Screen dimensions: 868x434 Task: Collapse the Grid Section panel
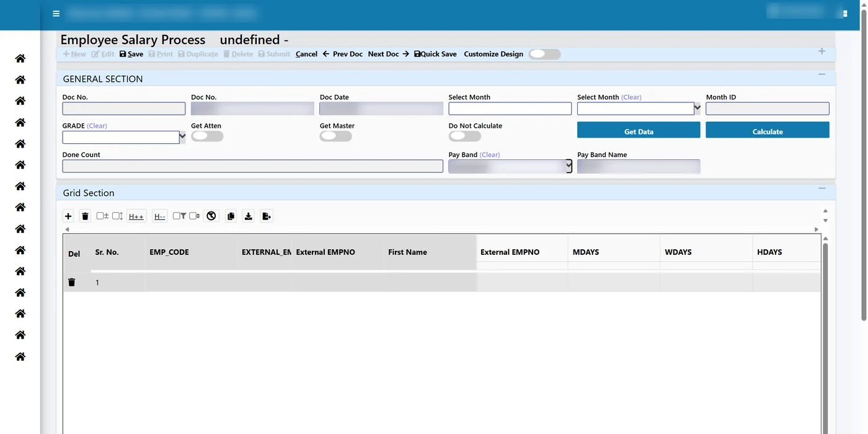pyautogui.click(x=821, y=188)
